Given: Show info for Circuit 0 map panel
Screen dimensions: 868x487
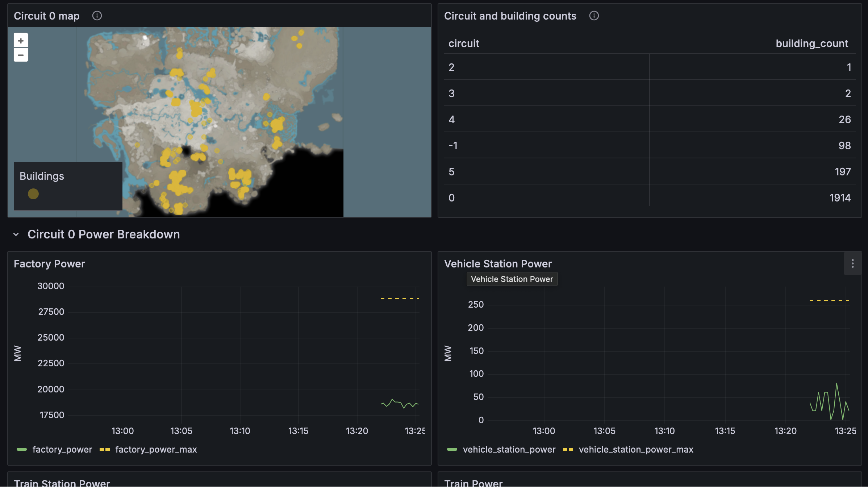Looking at the screenshot, I should click(97, 16).
